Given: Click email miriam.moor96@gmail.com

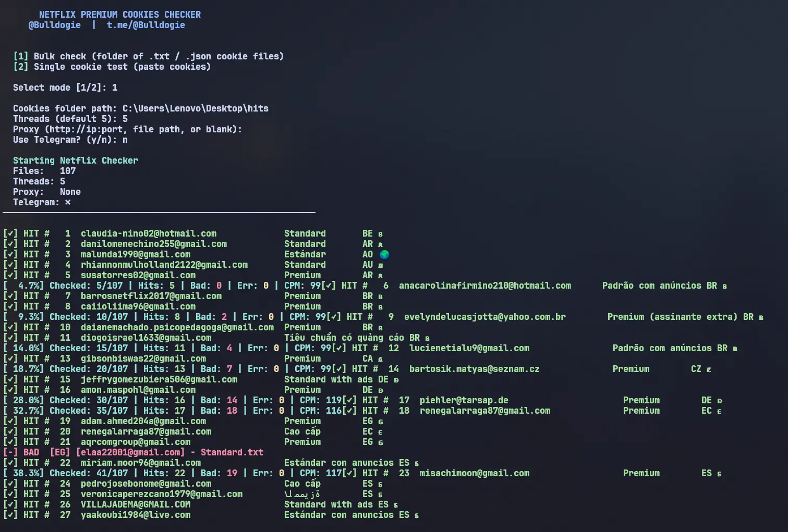Looking at the screenshot, I should (141, 463).
